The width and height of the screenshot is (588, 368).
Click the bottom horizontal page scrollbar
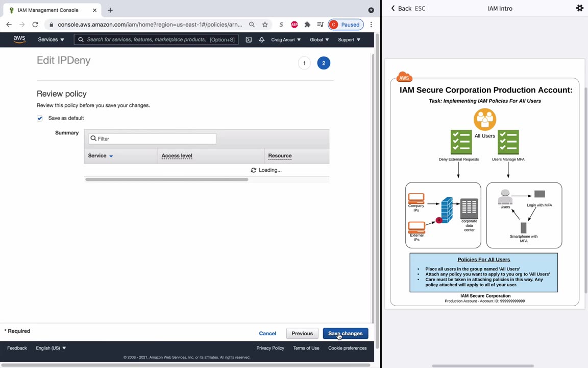185,365
